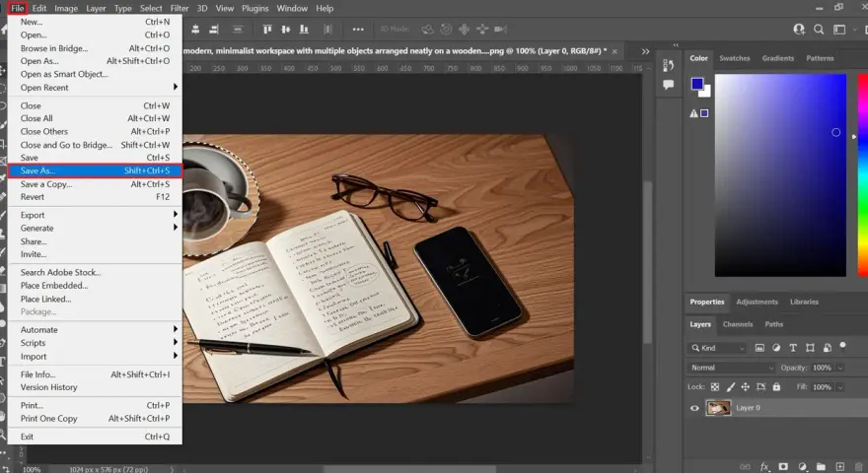Viewport: 868px width, 473px height.
Task: Click align vertical centers icon
Action: tap(286, 30)
